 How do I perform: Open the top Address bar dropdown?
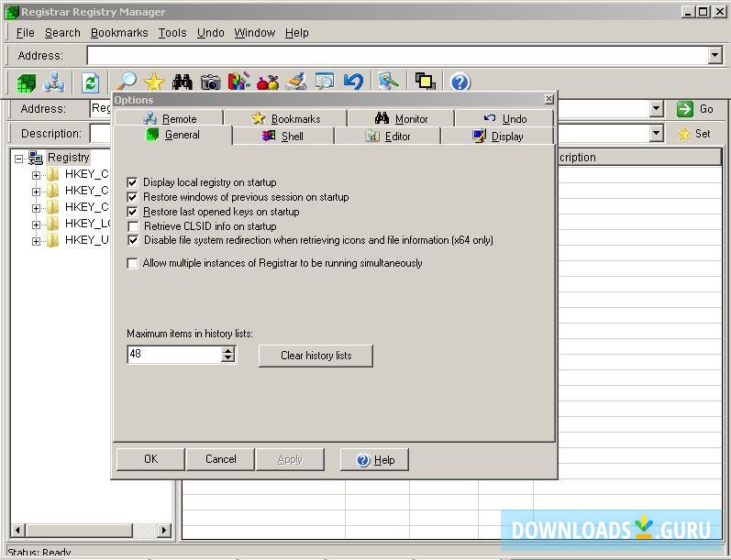[714, 55]
